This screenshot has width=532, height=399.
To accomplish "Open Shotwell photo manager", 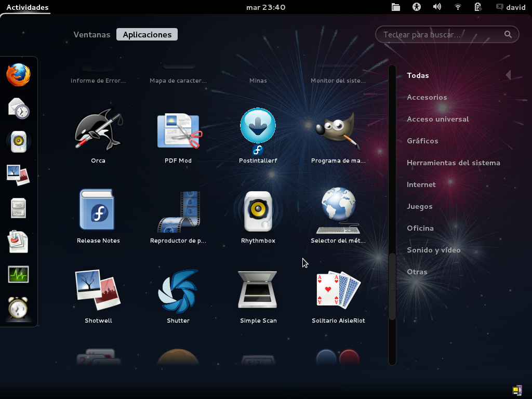I will pyautogui.click(x=98, y=291).
